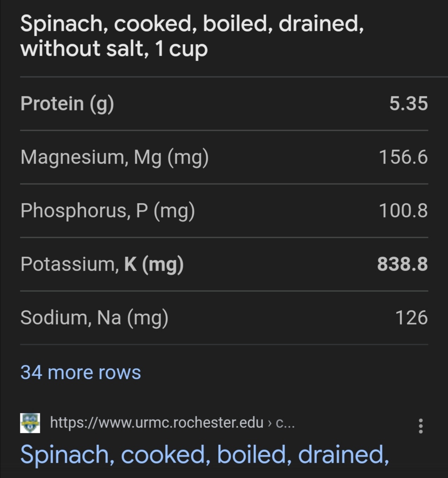Screen dimensions: 448x478
Task: Select the Protein (g) row label
Action: coord(67,104)
